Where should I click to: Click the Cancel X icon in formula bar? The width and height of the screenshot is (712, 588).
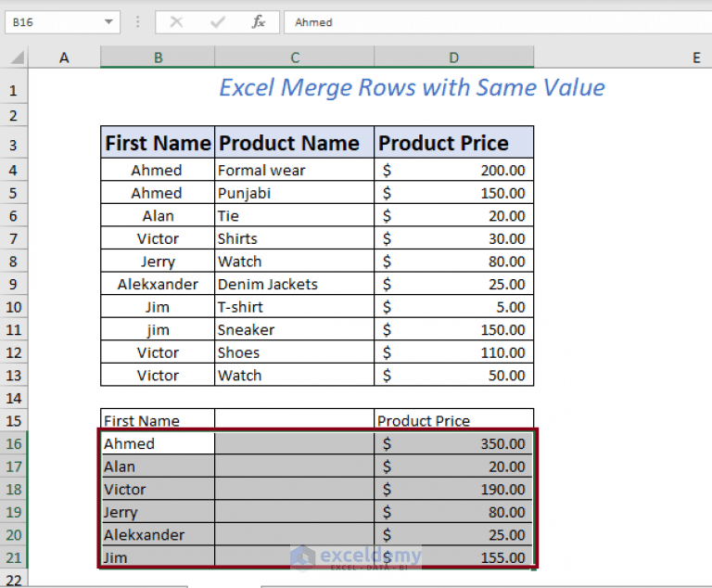(176, 22)
